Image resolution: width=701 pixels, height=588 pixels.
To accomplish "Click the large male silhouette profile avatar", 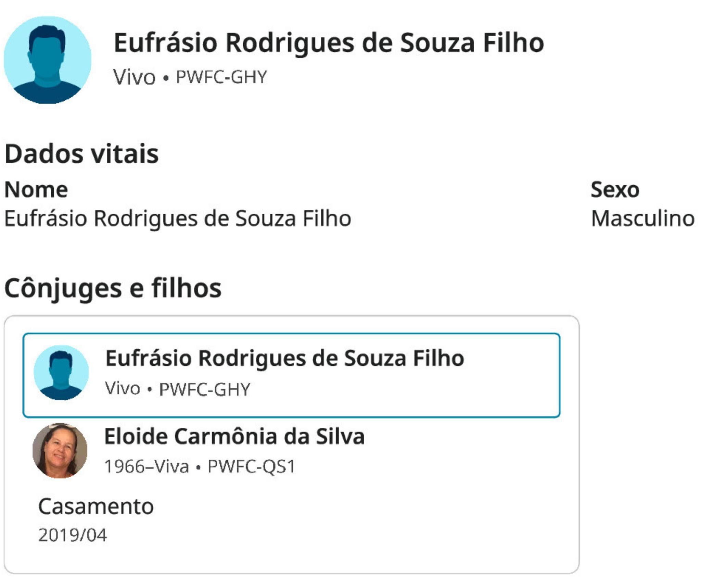I will point(48,60).
